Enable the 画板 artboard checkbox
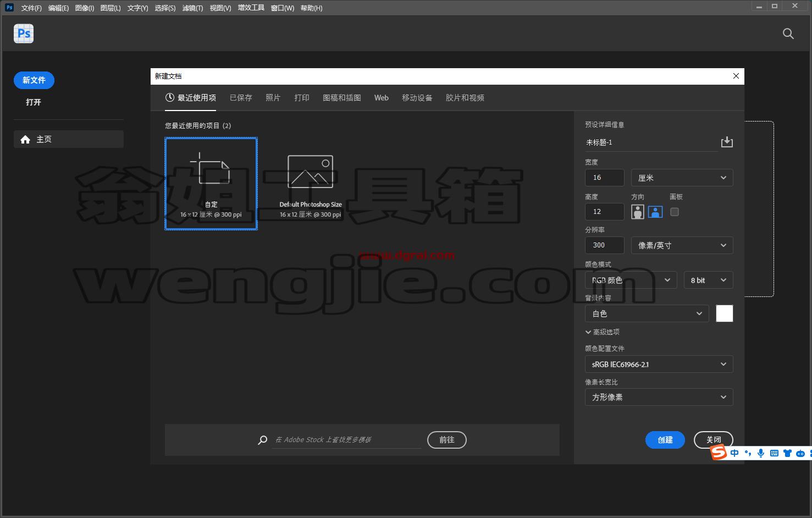 pos(675,212)
